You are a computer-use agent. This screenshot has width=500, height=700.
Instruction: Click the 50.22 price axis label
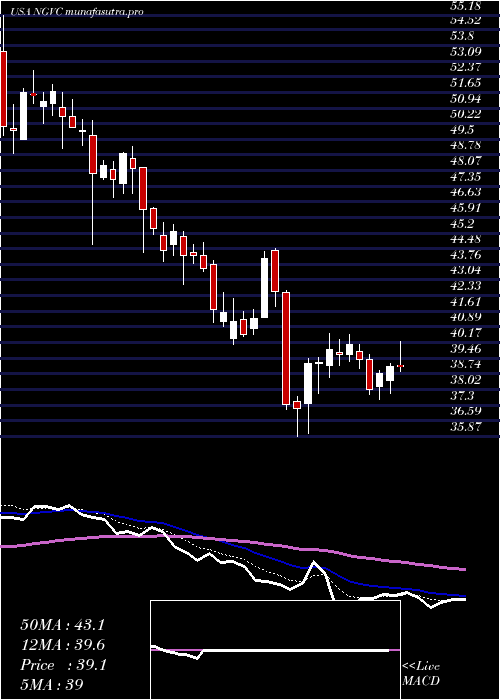coord(465,114)
